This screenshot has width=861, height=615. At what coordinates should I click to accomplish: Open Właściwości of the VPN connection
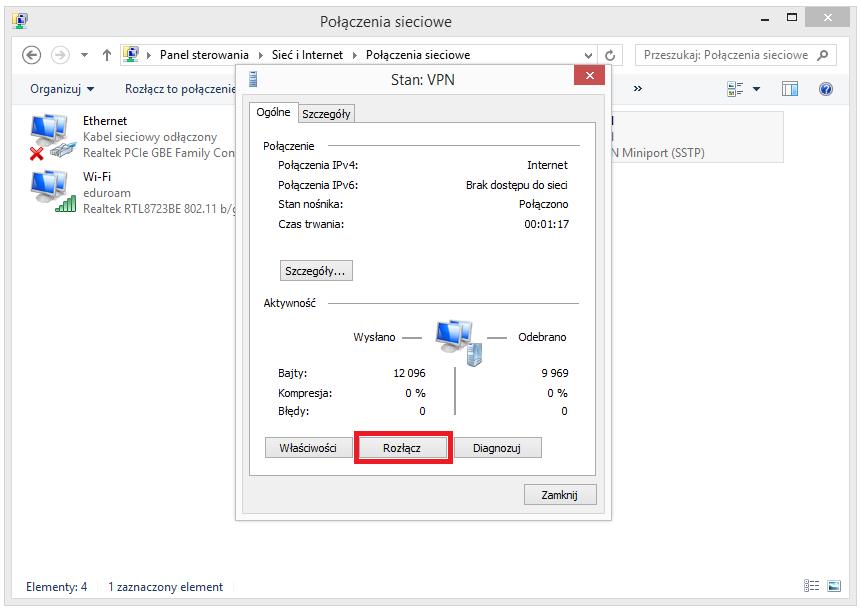click(x=308, y=448)
